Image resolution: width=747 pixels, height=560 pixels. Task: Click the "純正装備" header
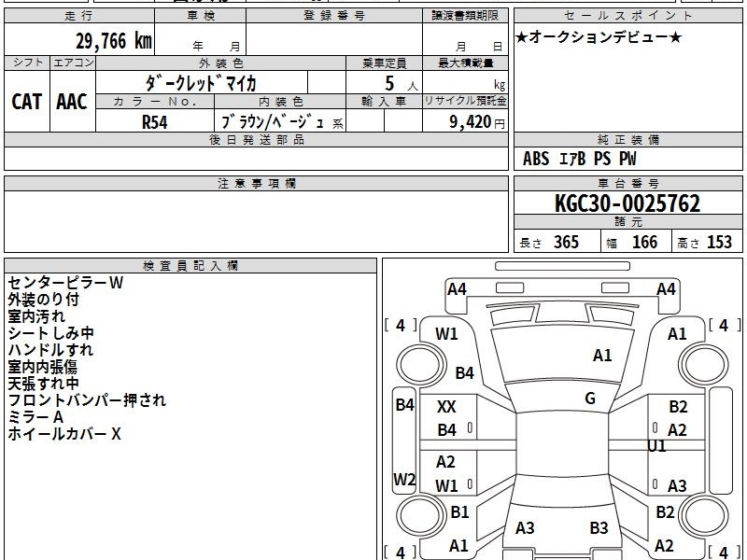coord(627,140)
